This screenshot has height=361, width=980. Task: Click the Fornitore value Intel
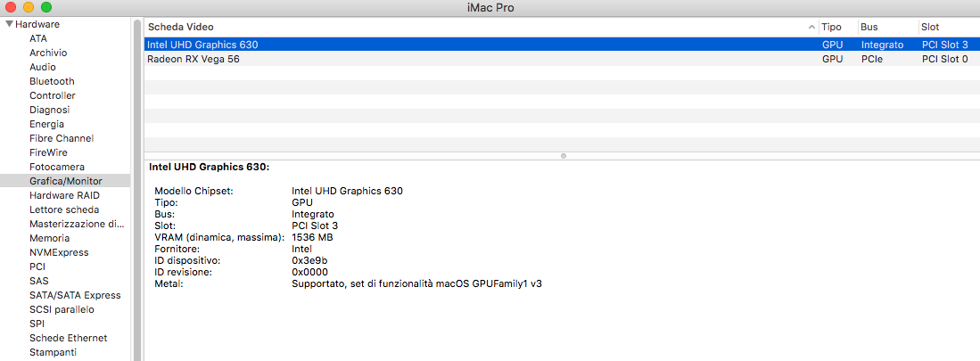[302, 250]
